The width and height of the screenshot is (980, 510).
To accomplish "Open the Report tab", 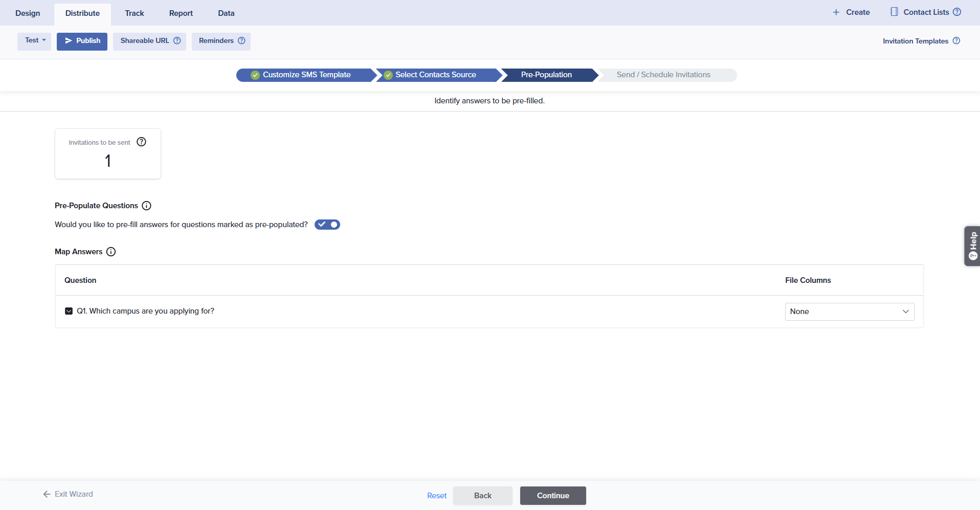I will 181,13.
